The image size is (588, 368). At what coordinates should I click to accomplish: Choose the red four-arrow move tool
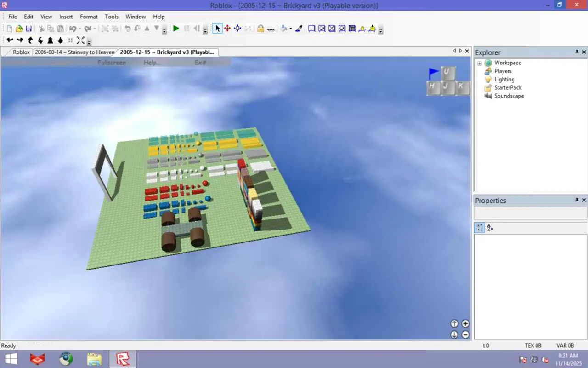click(x=227, y=29)
